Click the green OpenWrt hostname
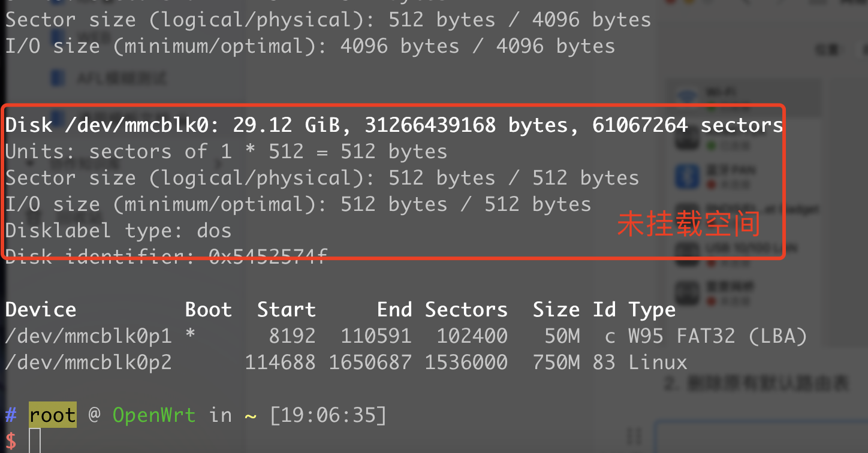The width and height of the screenshot is (868, 453). 154,415
